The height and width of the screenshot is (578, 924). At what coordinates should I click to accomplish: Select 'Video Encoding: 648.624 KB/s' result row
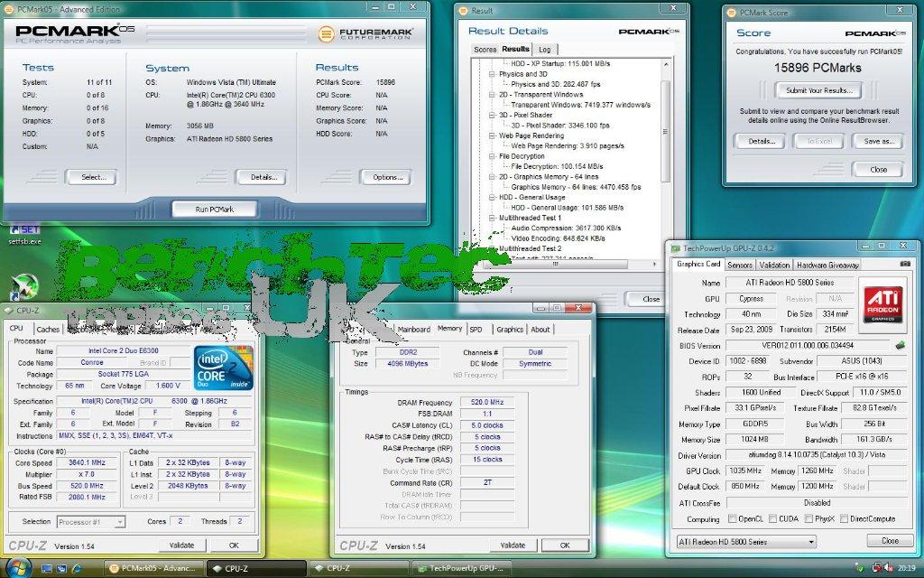click(x=558, y=238)
